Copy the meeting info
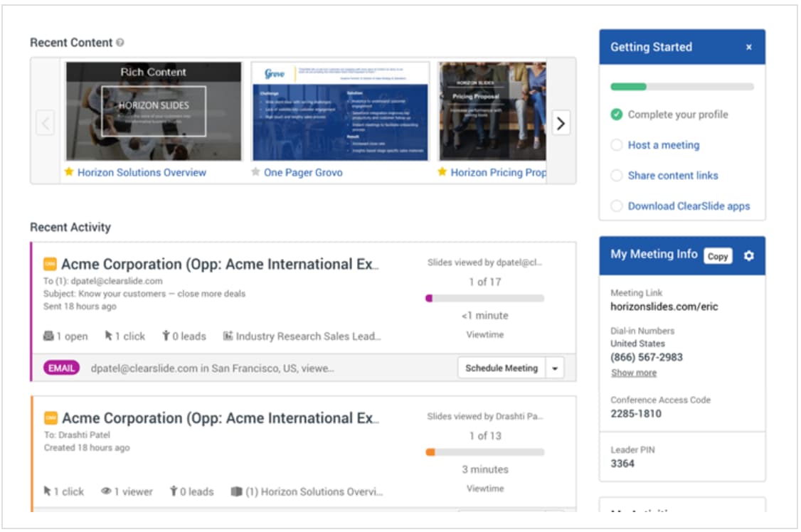 718,256
